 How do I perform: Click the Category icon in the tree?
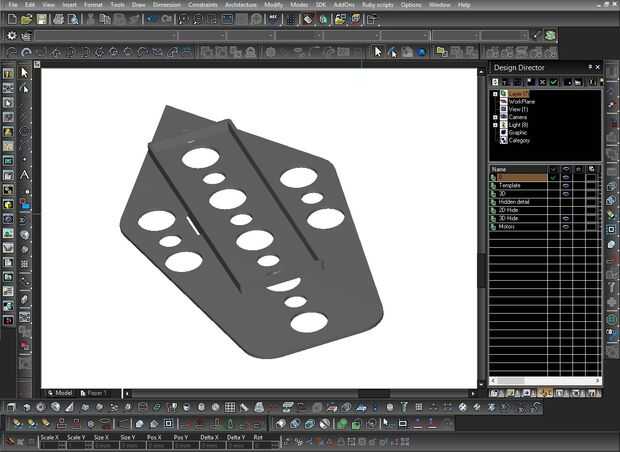tap(504, 140)
